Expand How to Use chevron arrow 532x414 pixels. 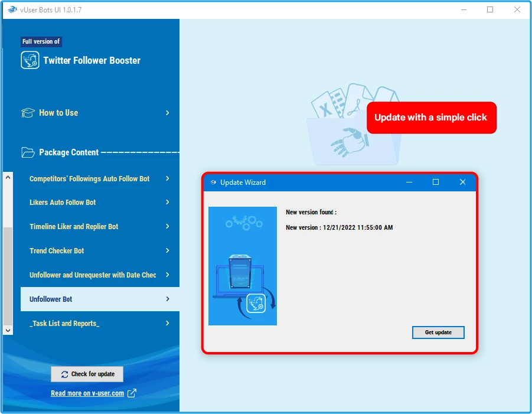167,113
